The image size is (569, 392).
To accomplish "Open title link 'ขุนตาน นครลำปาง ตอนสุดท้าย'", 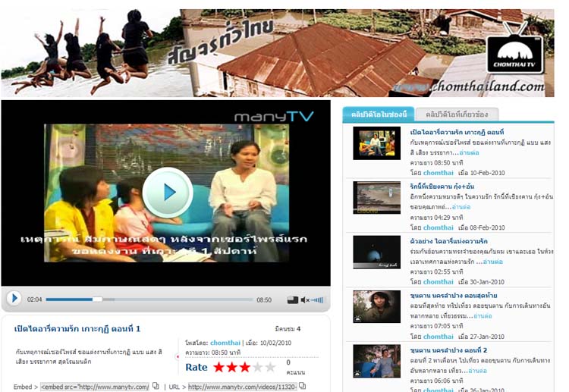I will click(x=454, y=296).
